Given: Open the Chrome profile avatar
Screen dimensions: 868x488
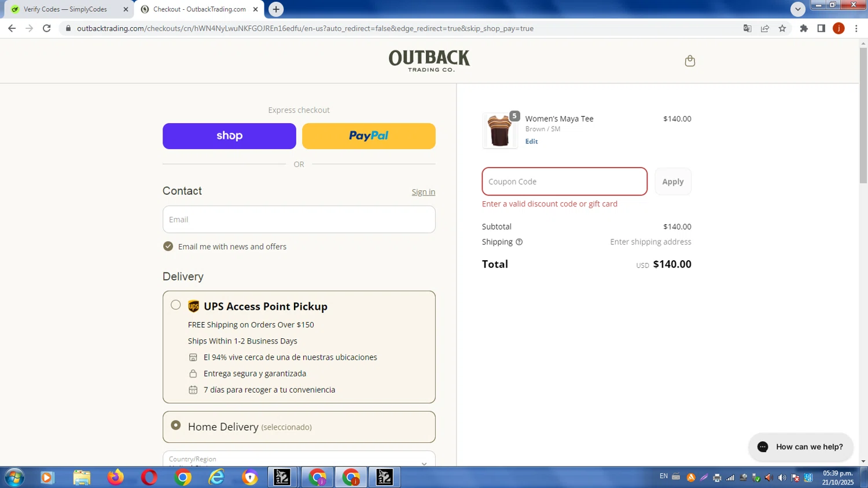Looking at the screenshot, I should click(838, 28).
